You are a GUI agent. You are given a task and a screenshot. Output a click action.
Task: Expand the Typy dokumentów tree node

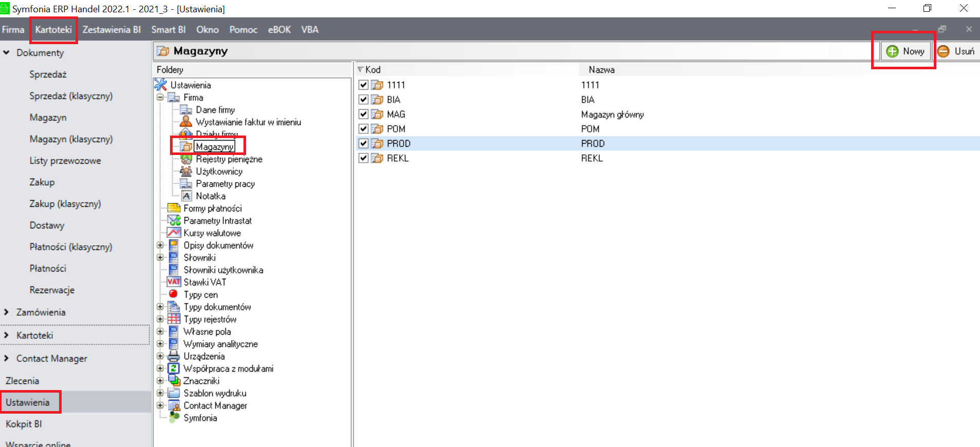(160, 306)
